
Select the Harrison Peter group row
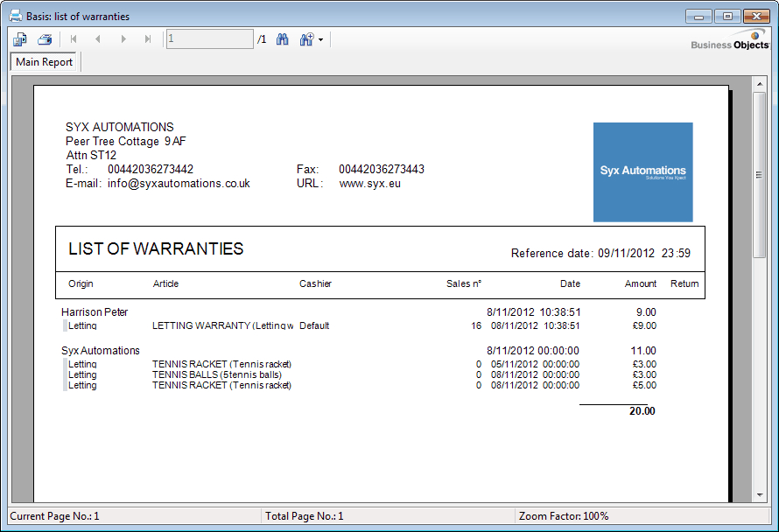click(95, 311)
